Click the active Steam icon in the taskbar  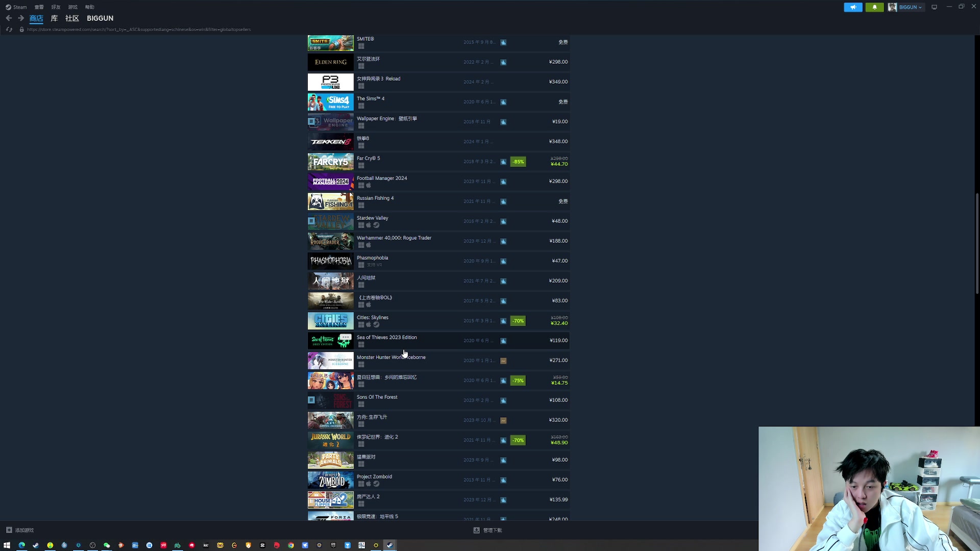[389, 545]
